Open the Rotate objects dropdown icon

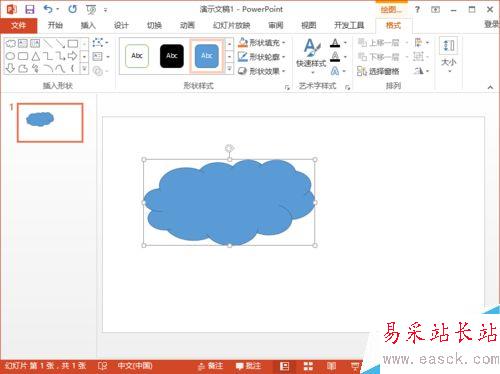coord(422,71)
